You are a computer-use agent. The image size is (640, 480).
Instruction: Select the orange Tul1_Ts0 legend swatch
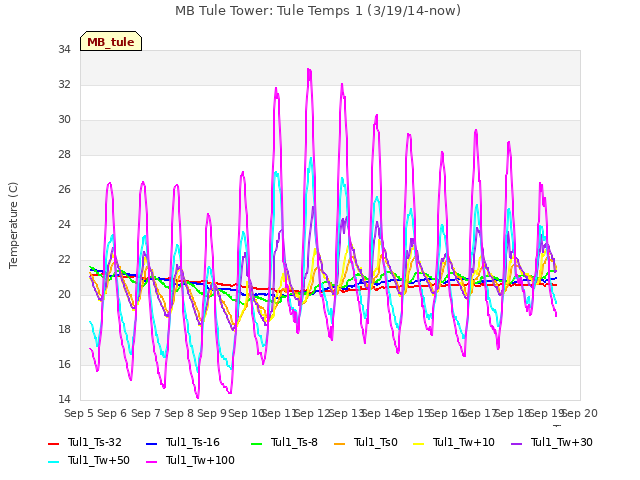[339, 443]
